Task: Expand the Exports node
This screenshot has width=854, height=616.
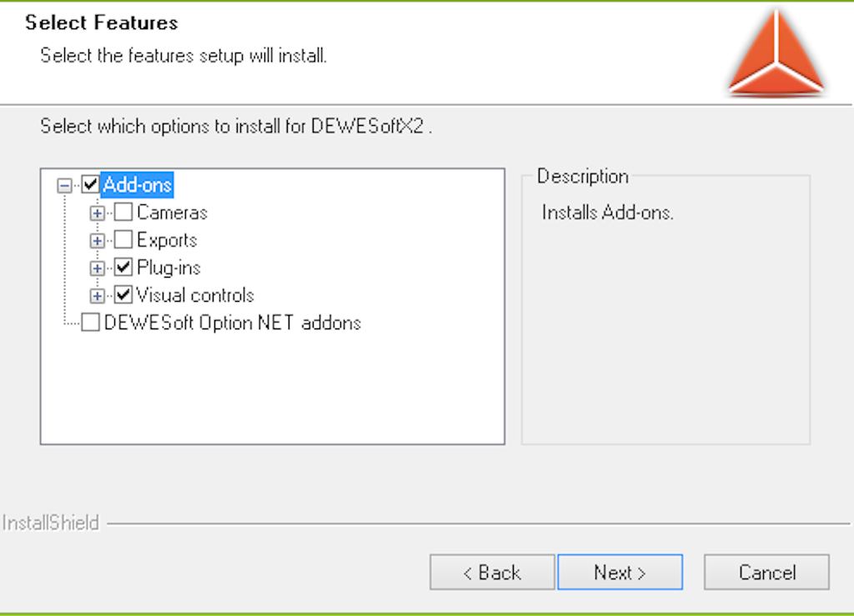Action: [x=97, y=241]
